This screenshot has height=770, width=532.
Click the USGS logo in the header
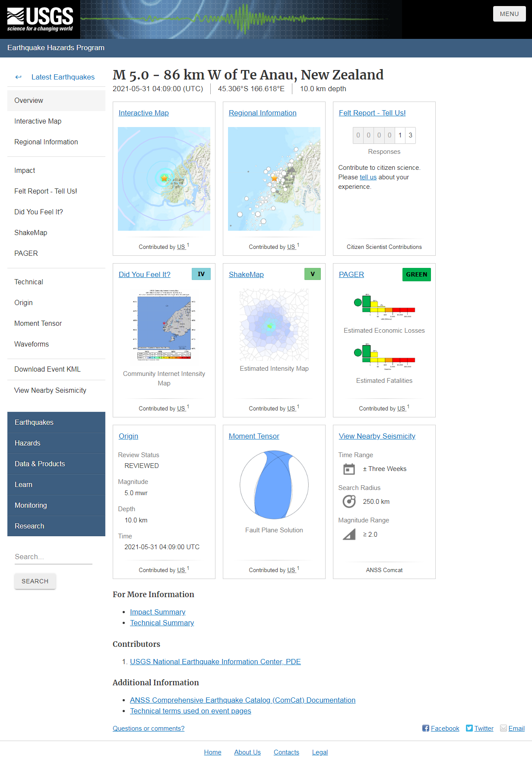point(40,19)
